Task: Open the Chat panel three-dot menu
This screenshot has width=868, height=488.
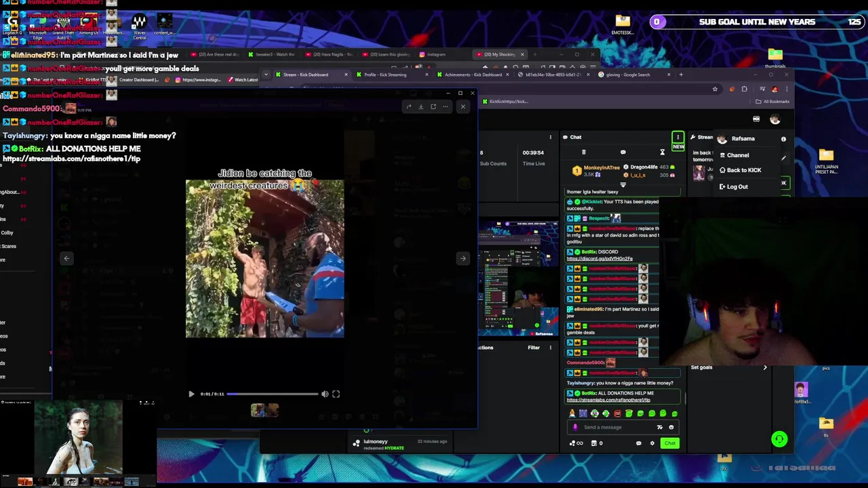Action: (x=677, y=137)
